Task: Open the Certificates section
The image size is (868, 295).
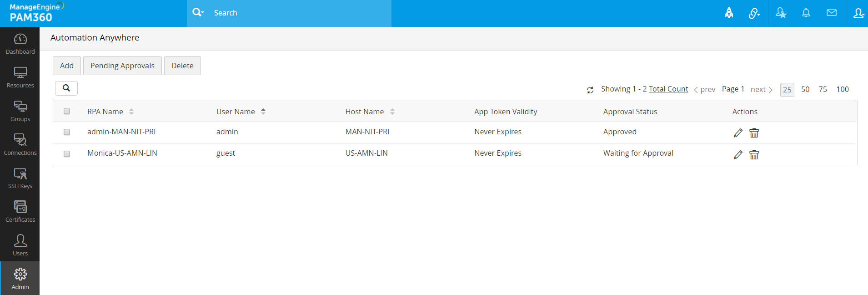Action: 20,212
